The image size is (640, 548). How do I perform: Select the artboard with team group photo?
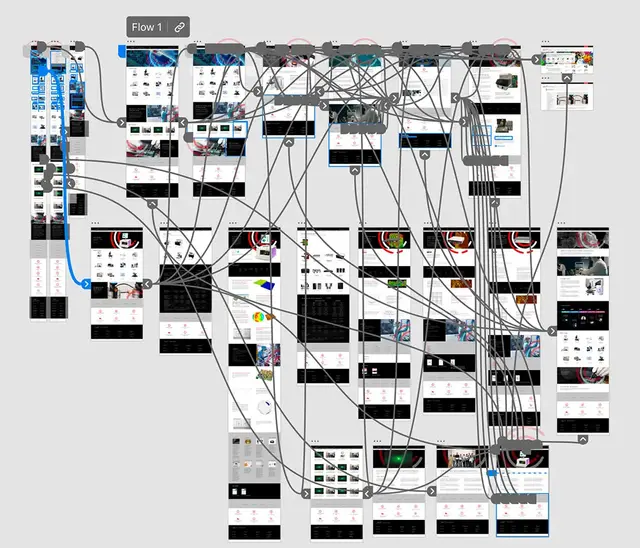[x=462, y=490]
